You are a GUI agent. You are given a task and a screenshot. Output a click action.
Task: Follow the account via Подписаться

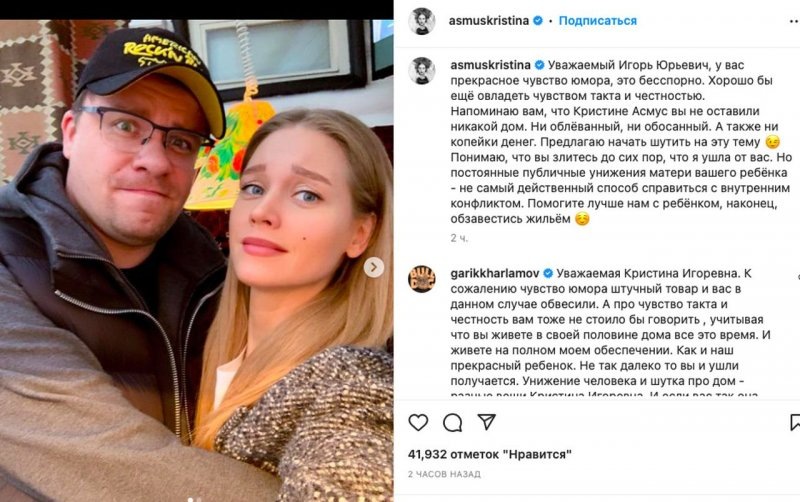pyautogui.click(x=598, y=21)
